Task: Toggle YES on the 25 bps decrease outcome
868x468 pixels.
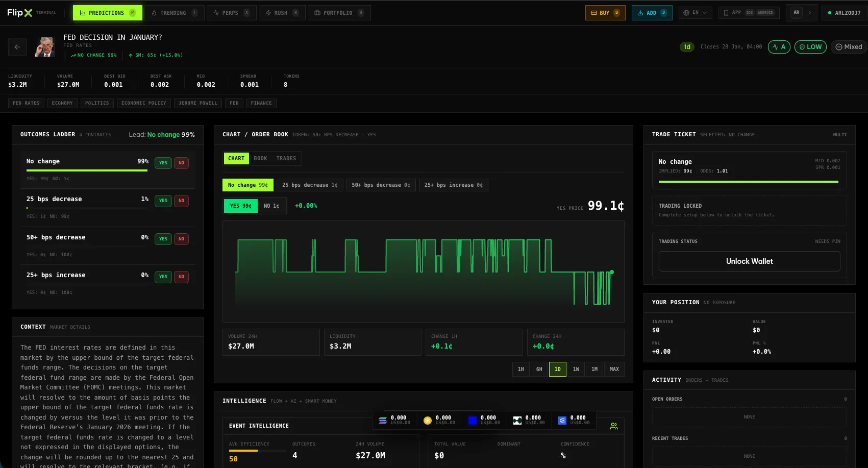Action: (163, 201)
